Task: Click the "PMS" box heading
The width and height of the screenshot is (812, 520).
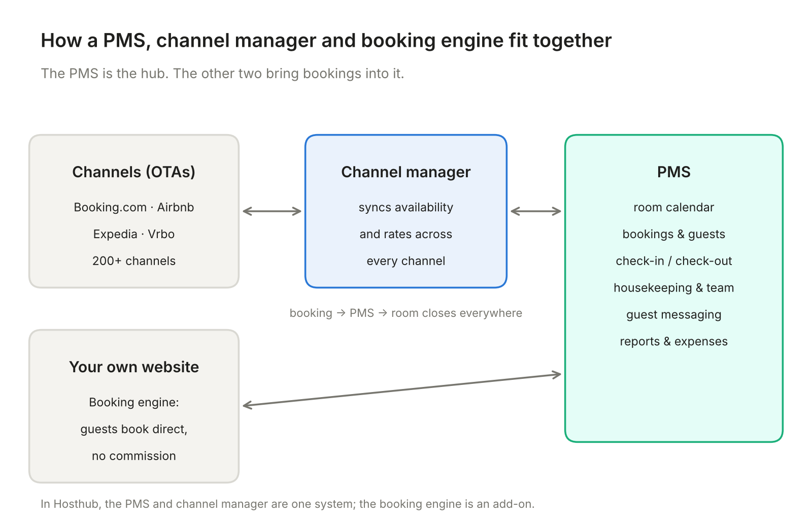Action: tap(674, 172)
